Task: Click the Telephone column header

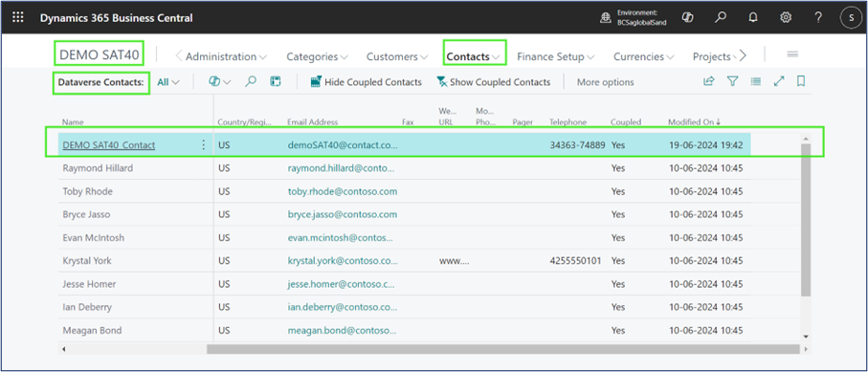Action: click(568, 122)
